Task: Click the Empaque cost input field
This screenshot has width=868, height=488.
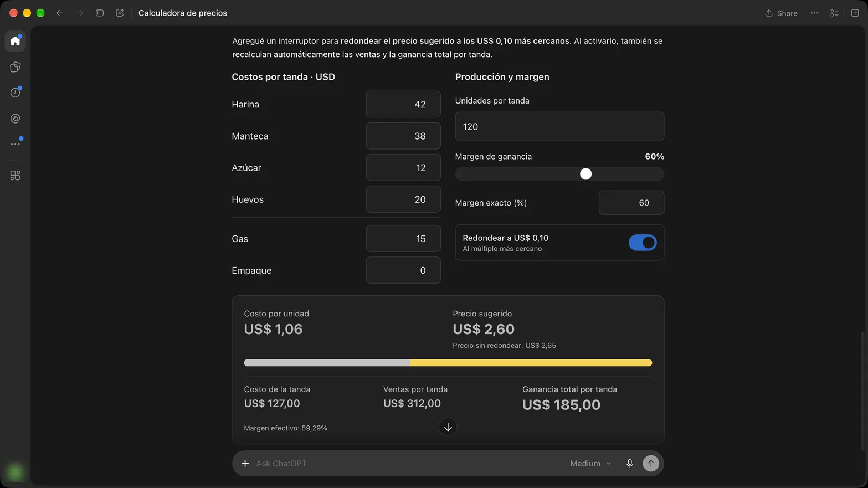Action: pos(403,270)
